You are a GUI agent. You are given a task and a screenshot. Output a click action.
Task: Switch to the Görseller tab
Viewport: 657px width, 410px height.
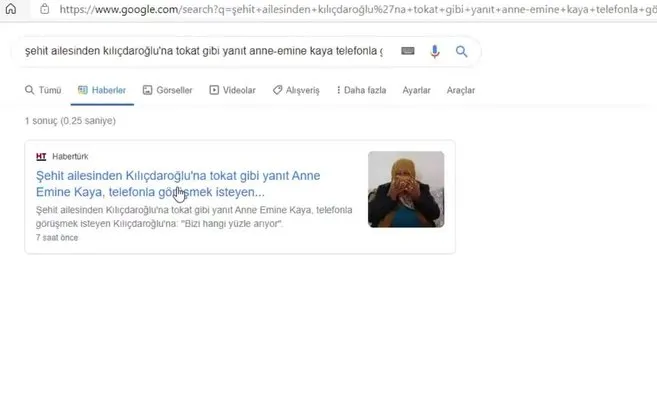pos(168,90)
